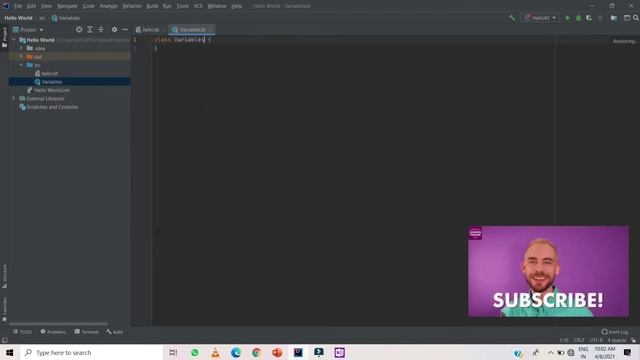
Task: Click the layout window icon next to Search
Action: [x=627, y=18]
